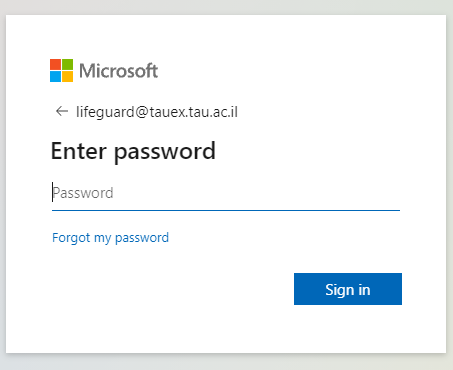
Task: Click the blue underline of the password field
Action: 226,210
